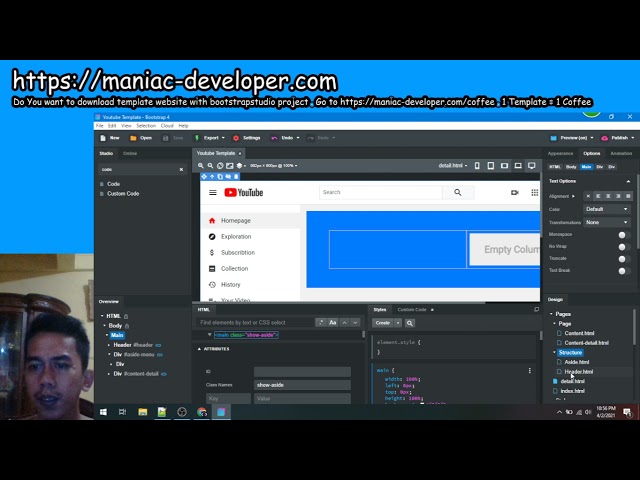The width and height of the screenshot is (640, 480).
Task: Open the Cloud menu
Action: tap(167, 126)
